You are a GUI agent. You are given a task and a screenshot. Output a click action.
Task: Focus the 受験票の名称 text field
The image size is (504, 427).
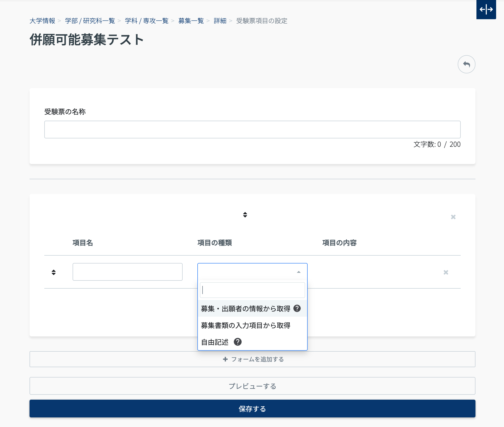coord(252,130)
